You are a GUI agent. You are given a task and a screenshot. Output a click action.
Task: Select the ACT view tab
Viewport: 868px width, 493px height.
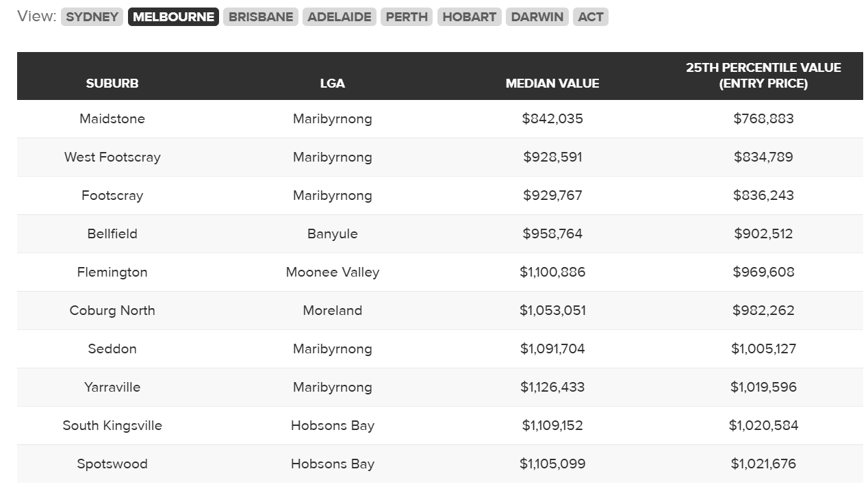[591, 17]
